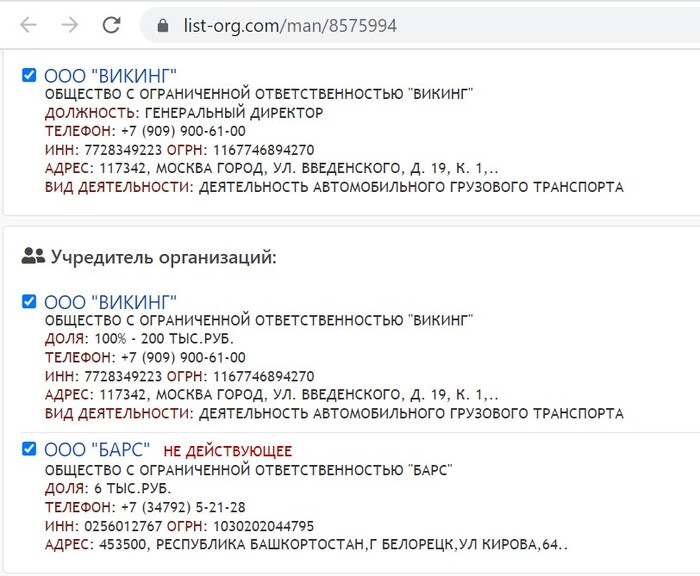Go forward with the browser forward arrow
This screenshot has width=700, height=576.
(x=70, y=25)
